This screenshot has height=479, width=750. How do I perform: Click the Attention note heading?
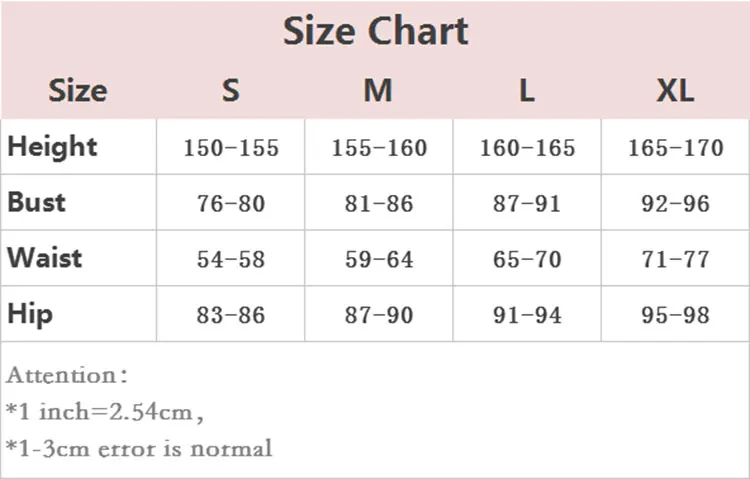pyautogui.click(x=67, y=375)
